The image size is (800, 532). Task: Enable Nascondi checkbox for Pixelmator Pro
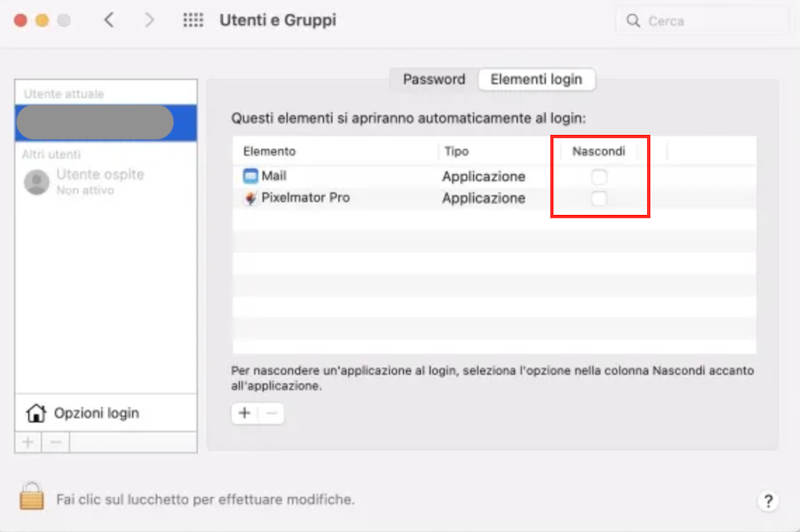point(599,197)
